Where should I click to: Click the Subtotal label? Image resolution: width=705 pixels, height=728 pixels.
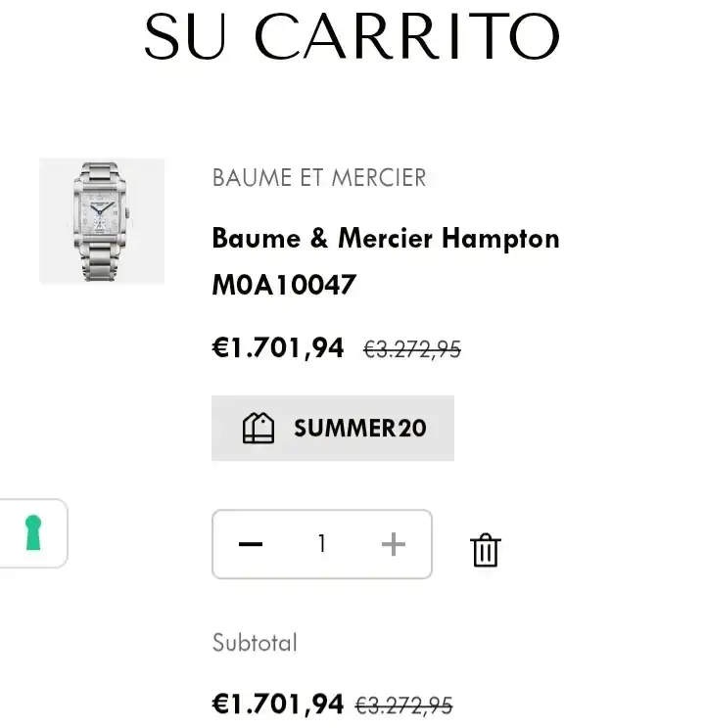[x=255, y=643]
